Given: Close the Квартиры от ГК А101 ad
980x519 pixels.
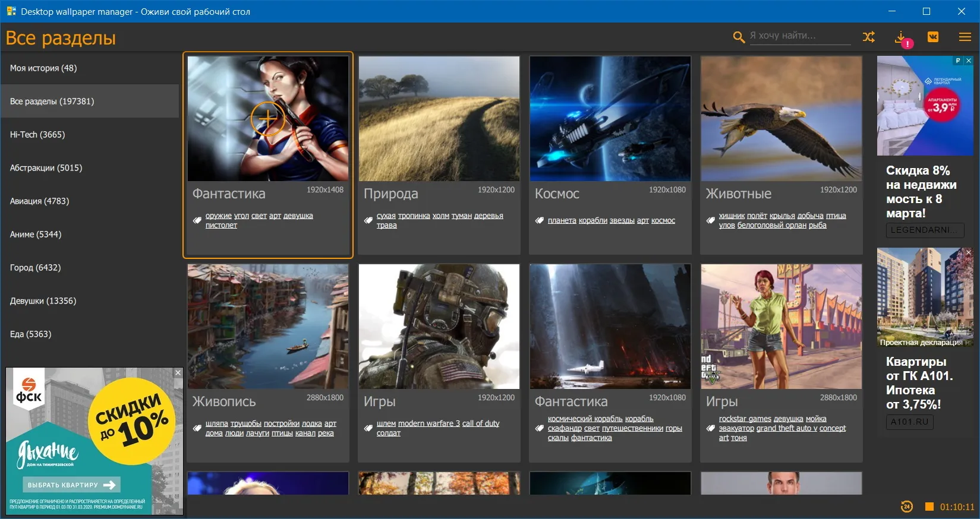Looking at the screenshot, I should pyautogui.click(x=969, y=252).
